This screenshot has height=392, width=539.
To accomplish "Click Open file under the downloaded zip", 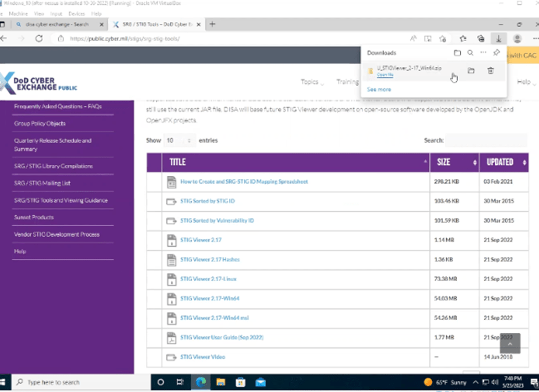I will pos(385,75).
